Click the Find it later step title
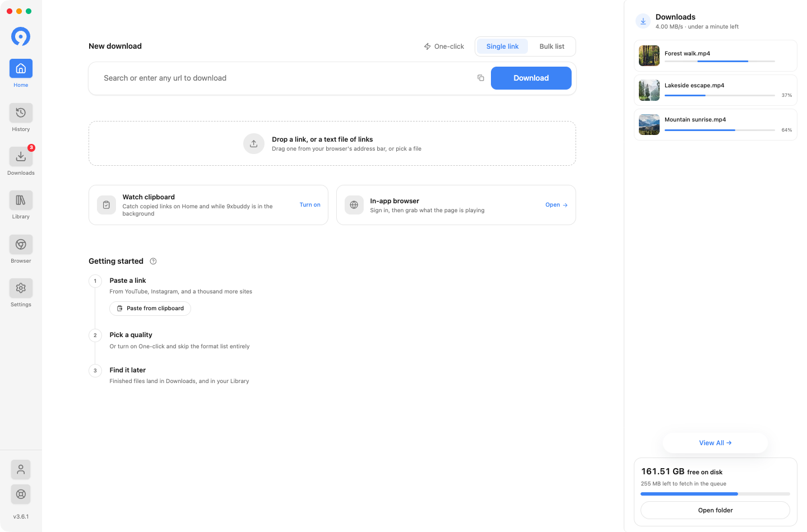 [x=128, y=370]
